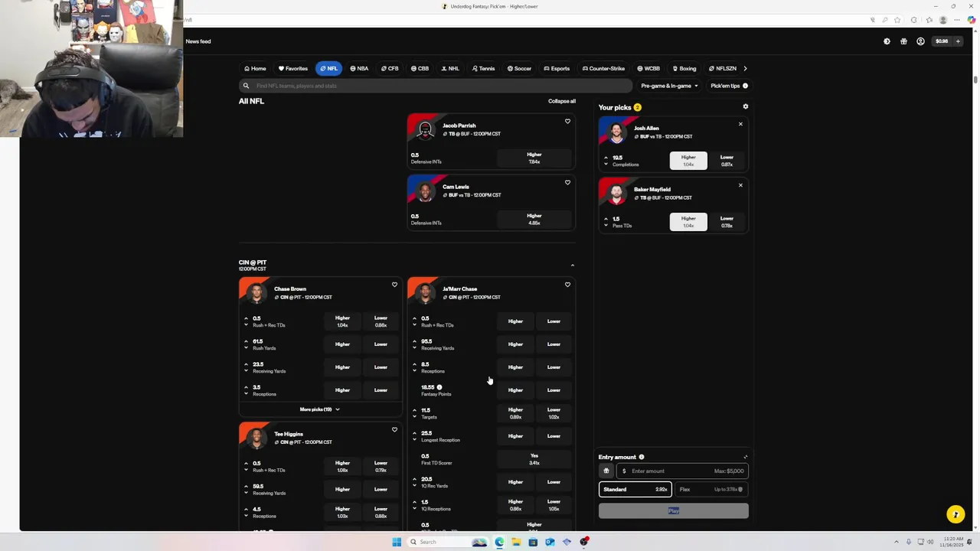Click the gift promo icon beside amount field
Image resolution: width=980 pixels, height=551 pixels.
[606, 471]
